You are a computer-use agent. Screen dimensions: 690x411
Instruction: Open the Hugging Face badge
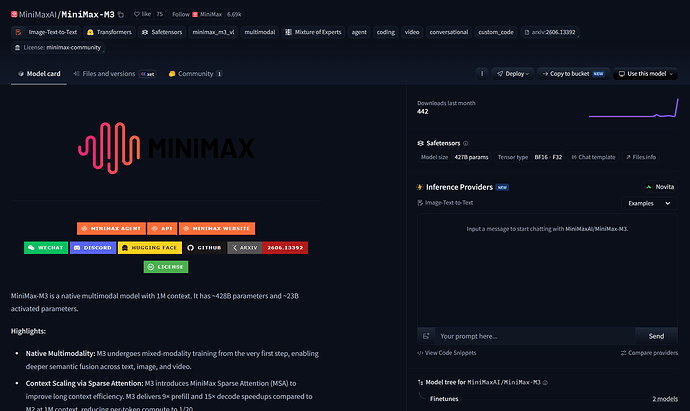point(150,248)
